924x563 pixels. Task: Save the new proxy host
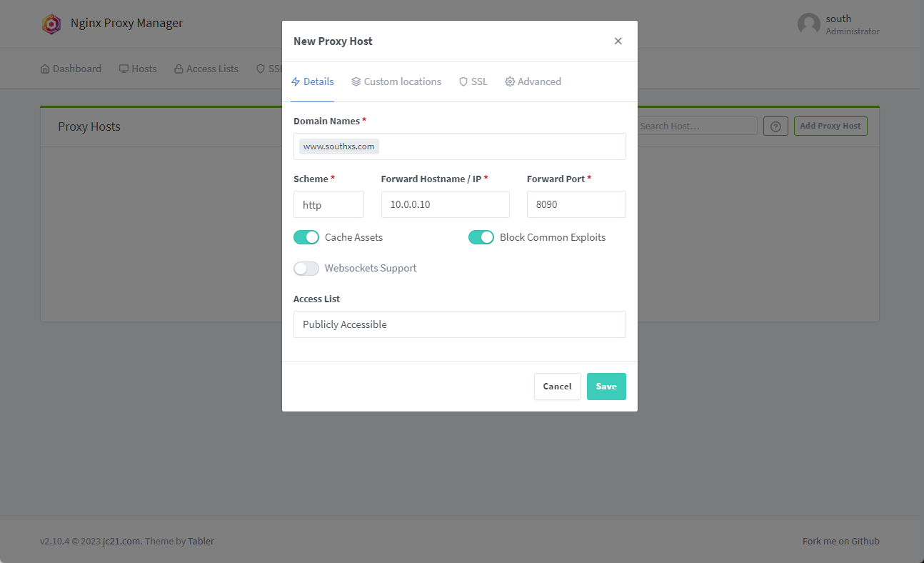pos(606,387)
